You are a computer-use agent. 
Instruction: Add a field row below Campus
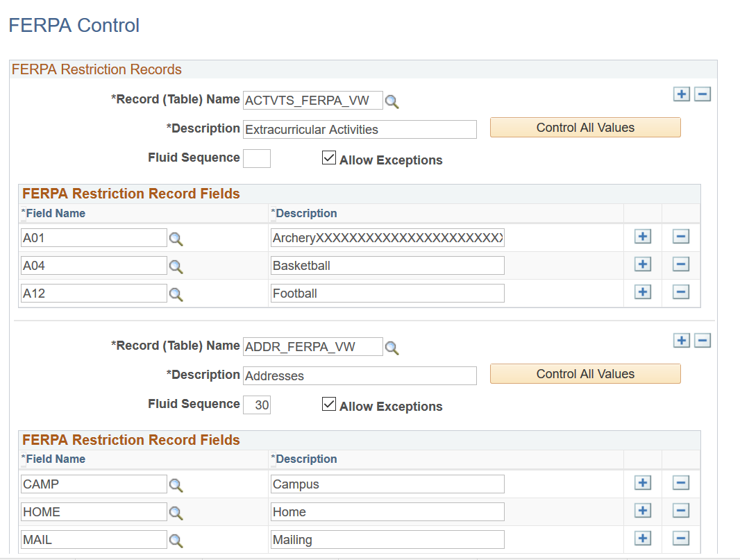642,483
